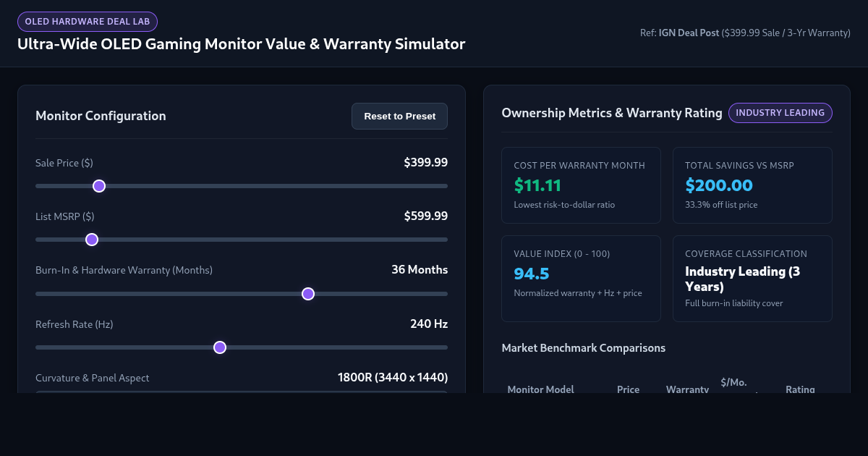868x456 pixels.
Task: Click the page title Ultra-Wide OLED Gaming Monitor
Action: coord(242,44)
